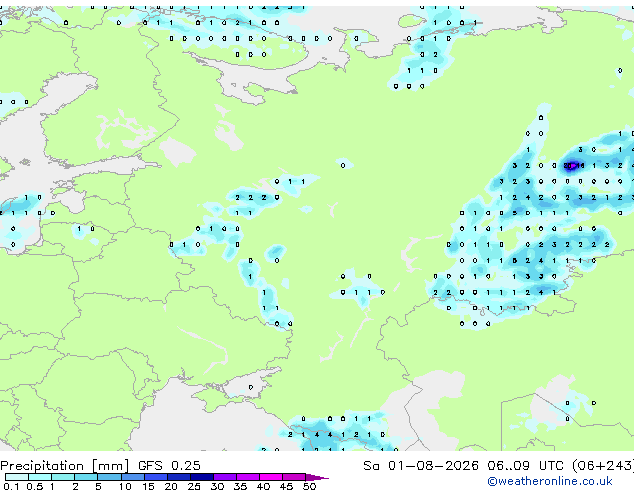Viewport: 634px width, 490px height.
Task: Click the 20 mm legend color swatch
Action: 178,477
